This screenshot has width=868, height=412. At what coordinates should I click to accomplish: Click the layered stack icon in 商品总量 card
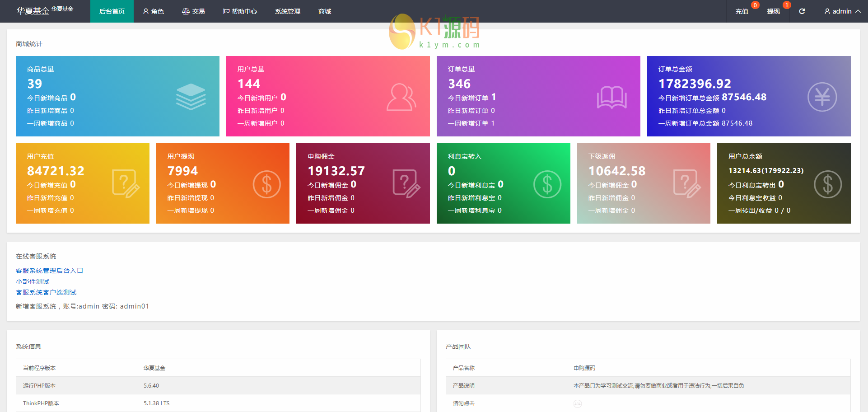tap(191, 97)
